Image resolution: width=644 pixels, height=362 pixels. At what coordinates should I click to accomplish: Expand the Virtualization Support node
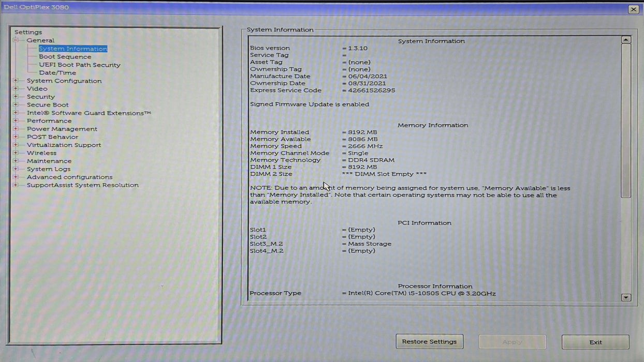coord(16,145)
